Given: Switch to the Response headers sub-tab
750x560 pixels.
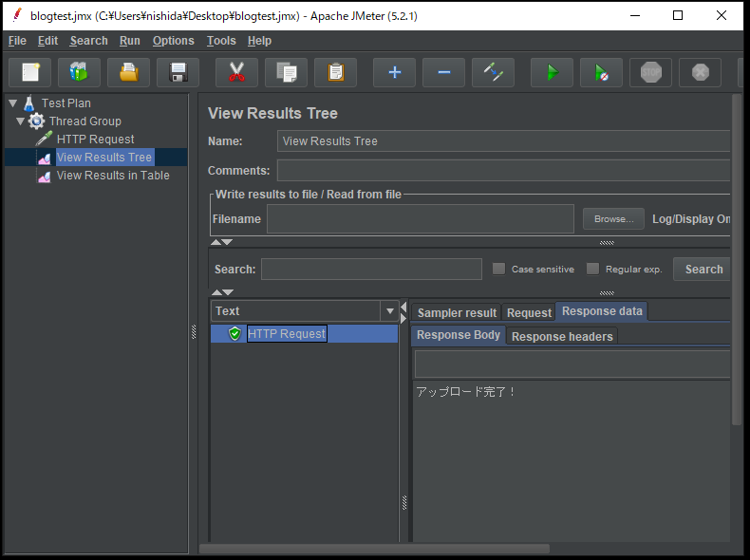Looking at the screenshot, I should coord(562,336).
